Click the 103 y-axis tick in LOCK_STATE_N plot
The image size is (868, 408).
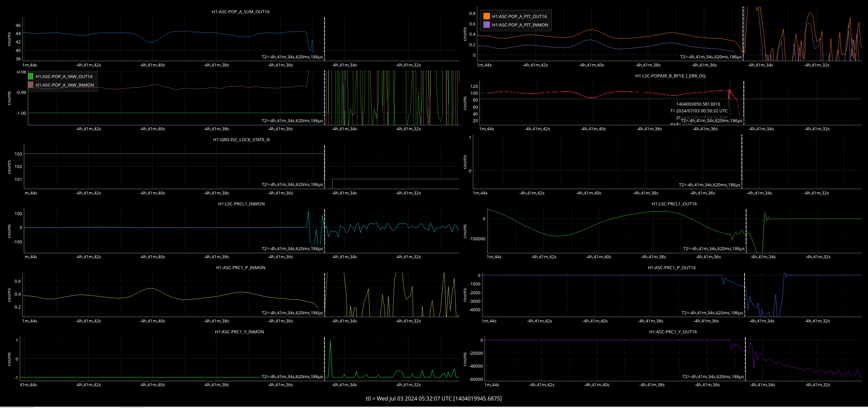point(18,154)
